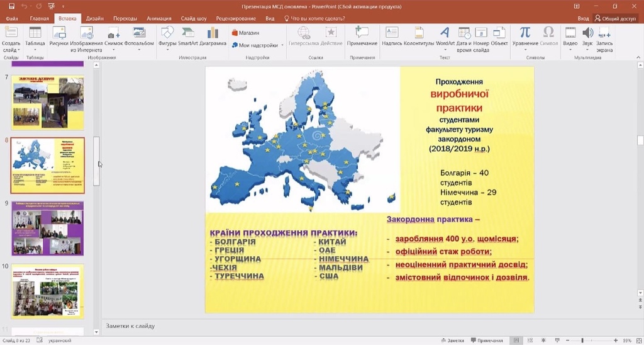Expand the Фигуры shapes dropdown
The width and height of the screenshot is (644, 345).
click(167, 50)
